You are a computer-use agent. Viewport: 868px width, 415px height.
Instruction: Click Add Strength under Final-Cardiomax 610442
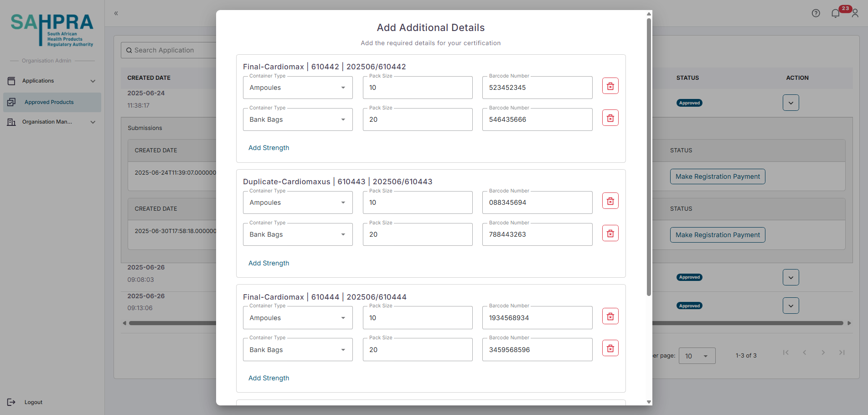pos(269,148)
